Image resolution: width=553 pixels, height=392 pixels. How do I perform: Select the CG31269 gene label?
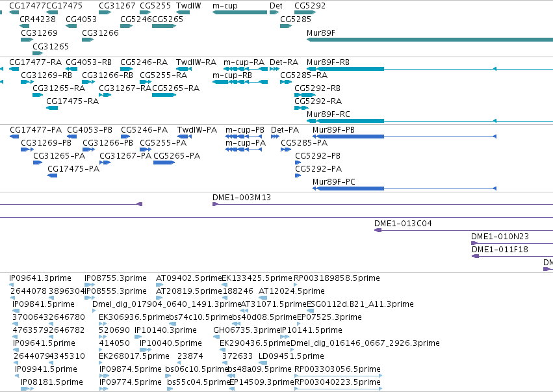pyautogui.click(x=39, y=33)
